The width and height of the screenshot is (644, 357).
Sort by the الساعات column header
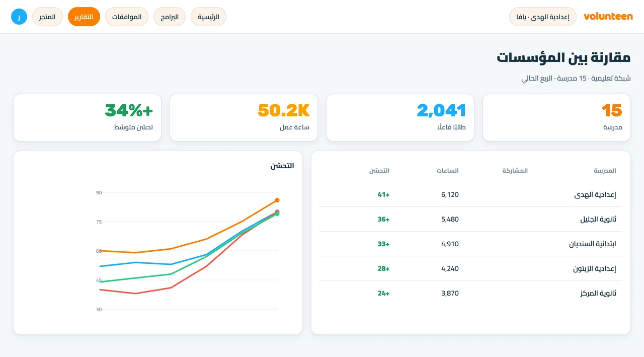click(x=447, y=171)
